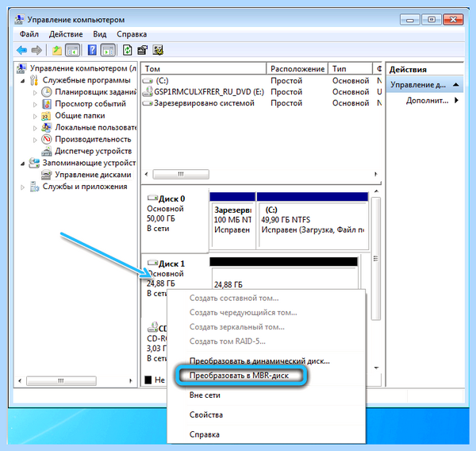Open the Вид menu

[x=100, y=34]
